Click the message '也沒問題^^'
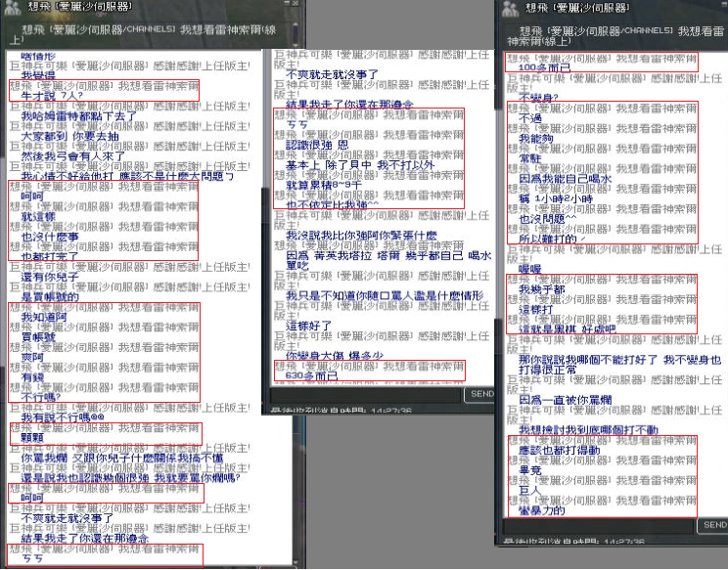Viewport: 728px width, 570px height. (548, 218)
